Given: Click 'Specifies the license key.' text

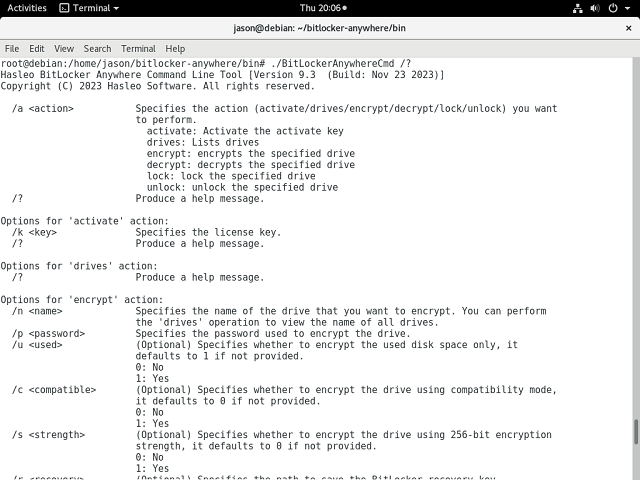Looking at the screenshot, I should coord(209,232).
